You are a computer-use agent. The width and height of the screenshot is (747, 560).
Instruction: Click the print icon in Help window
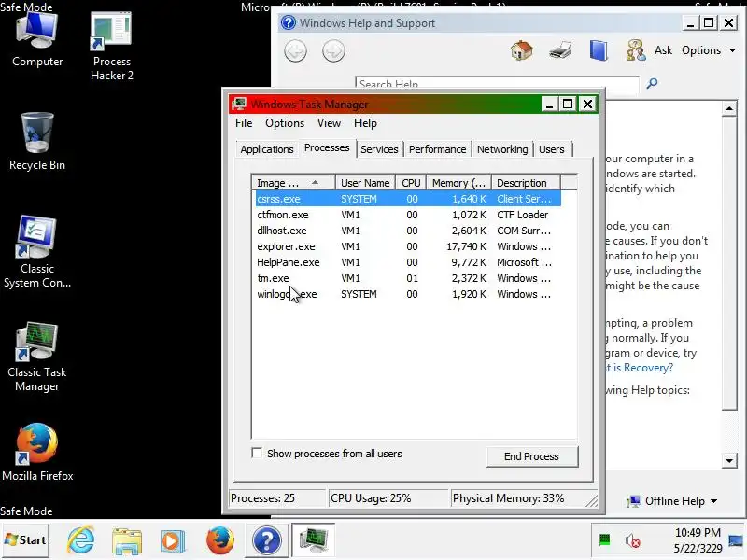pos(560,50)
